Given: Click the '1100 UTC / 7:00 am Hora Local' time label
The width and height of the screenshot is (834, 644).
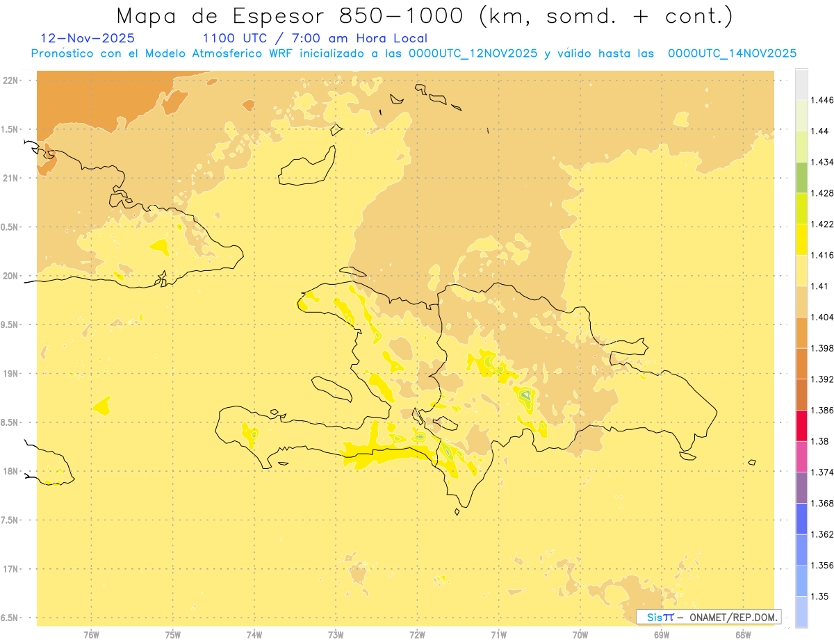Looking at the screenshot, I should click(315, 38).
